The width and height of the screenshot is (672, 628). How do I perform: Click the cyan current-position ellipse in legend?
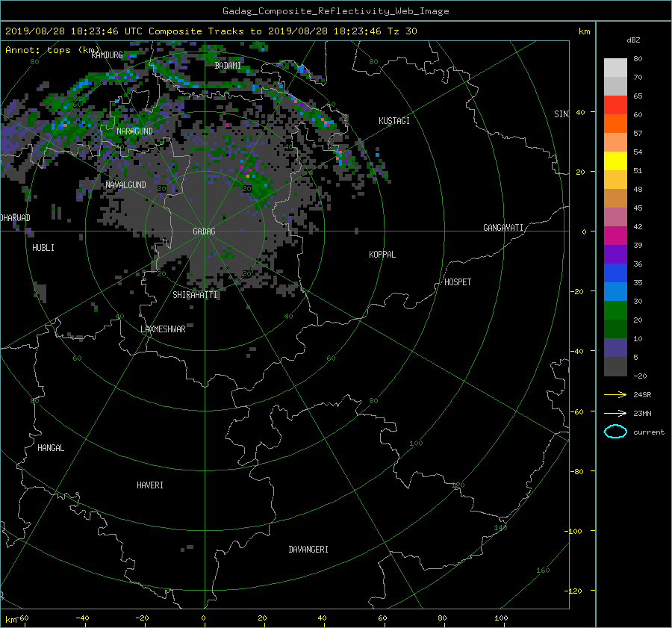(x=615, y=432)
